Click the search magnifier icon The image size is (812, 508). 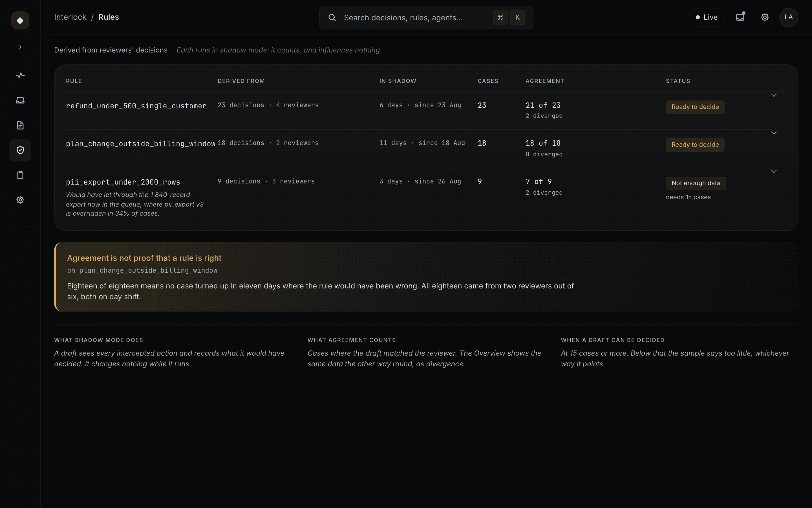tap(332, 17)
